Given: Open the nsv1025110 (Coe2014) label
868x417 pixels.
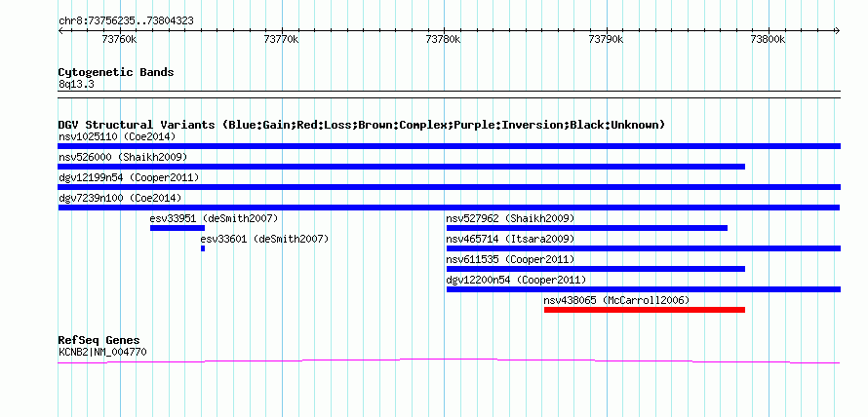Looking at the screenshot, I should 117,136.
